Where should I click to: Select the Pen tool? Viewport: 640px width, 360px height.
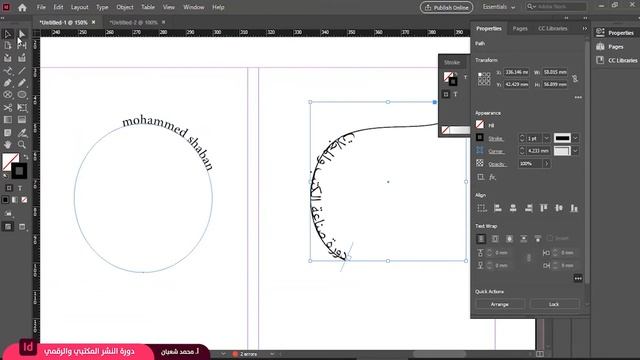(x=8, y=83)
